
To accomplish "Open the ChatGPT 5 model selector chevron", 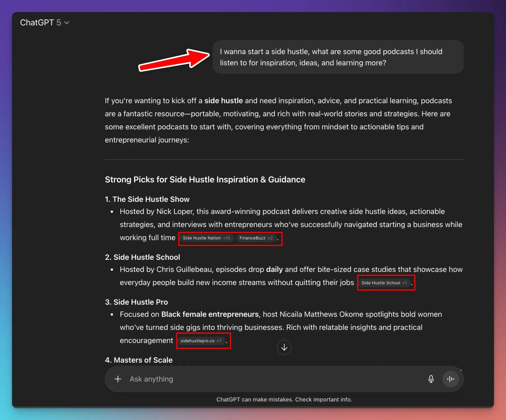I will 67,23.
